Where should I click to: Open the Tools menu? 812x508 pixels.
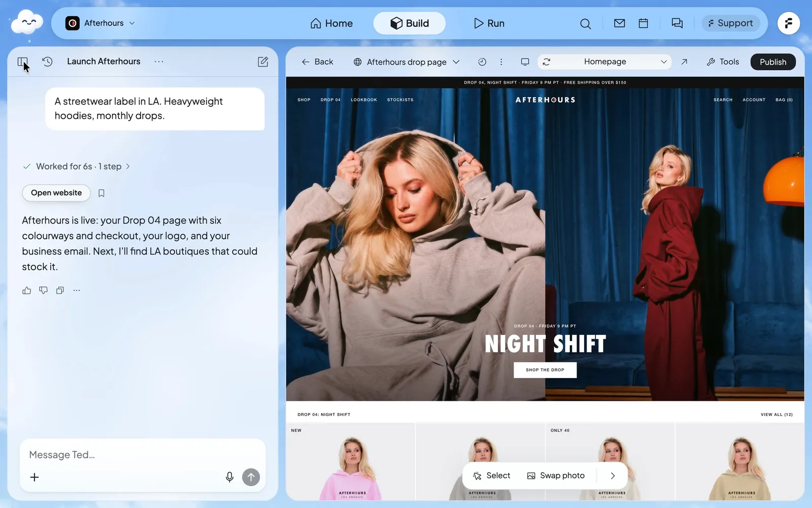pos(723,62)
